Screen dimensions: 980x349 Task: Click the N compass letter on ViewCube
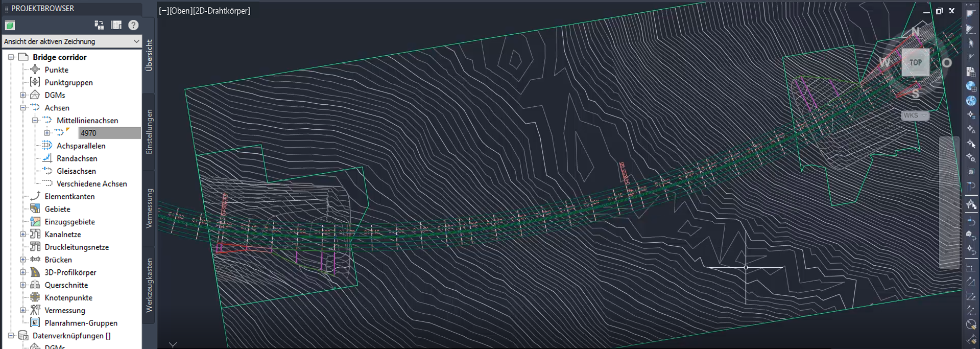(x=915, y=32)
